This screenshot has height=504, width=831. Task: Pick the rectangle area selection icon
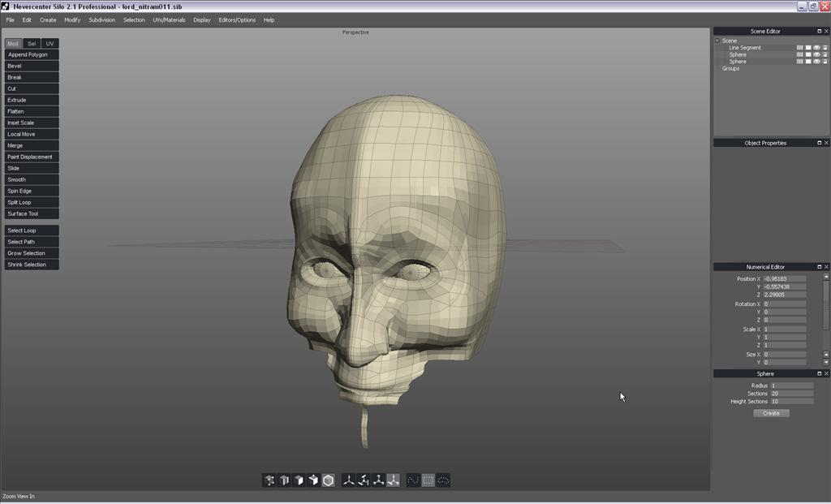coord(428,480)
